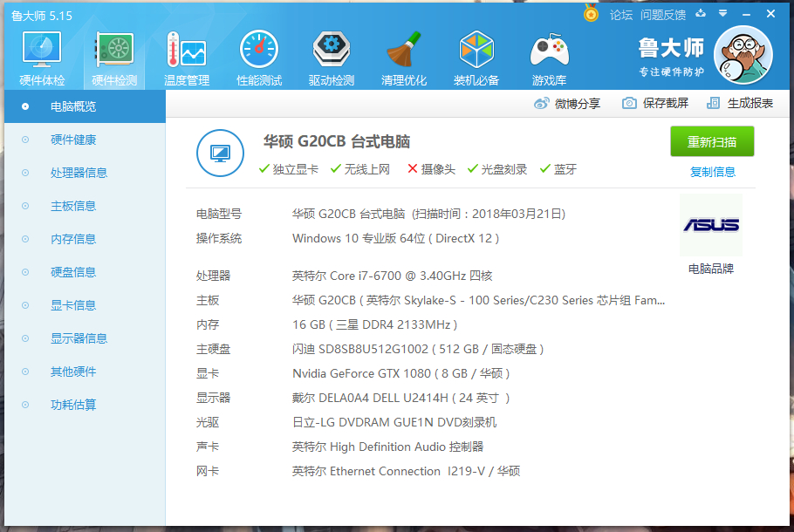
Task: Click the ASUS brand logo
Action: coord(711,225)
